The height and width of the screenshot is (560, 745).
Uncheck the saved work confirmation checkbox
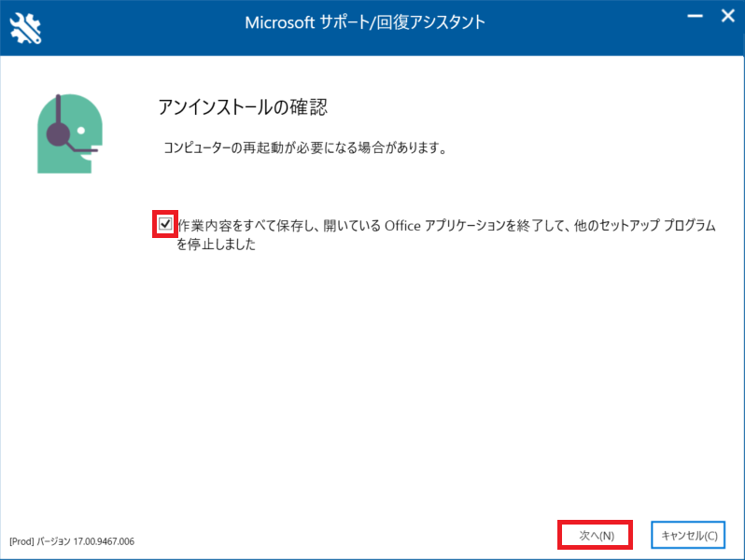pos(165,224)
